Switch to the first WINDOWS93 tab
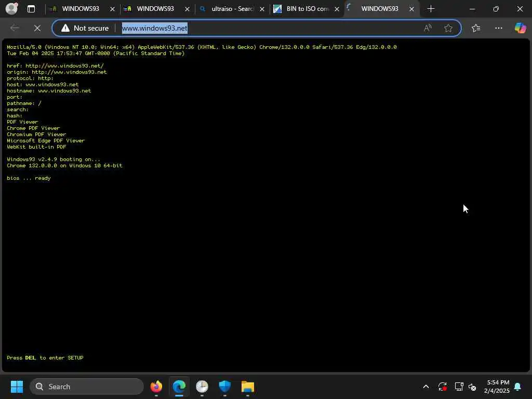 click(x=80, y=9)
